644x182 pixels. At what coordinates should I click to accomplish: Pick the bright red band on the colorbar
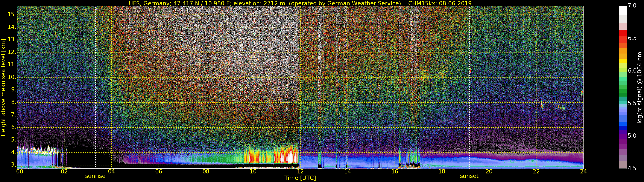click(623, 33)
